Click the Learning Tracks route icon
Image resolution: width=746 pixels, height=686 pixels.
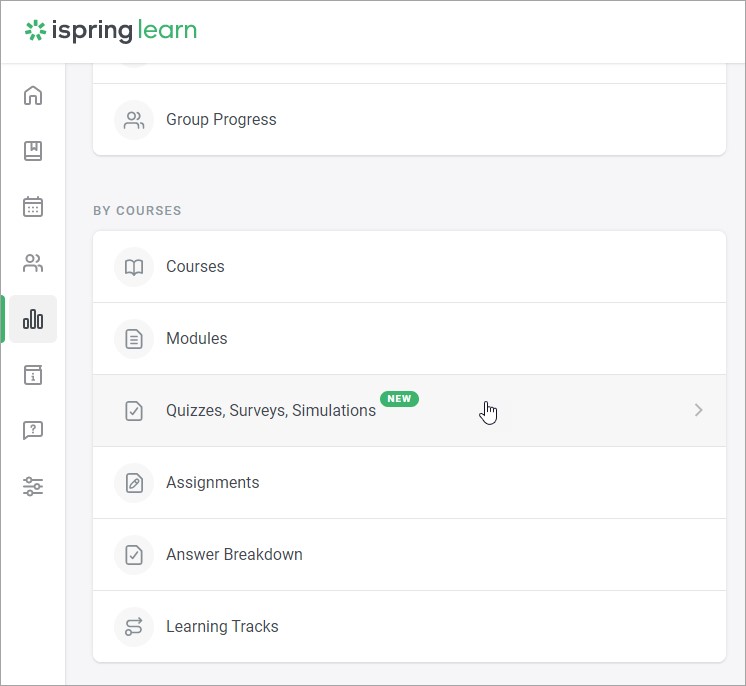tap(134, 627)
